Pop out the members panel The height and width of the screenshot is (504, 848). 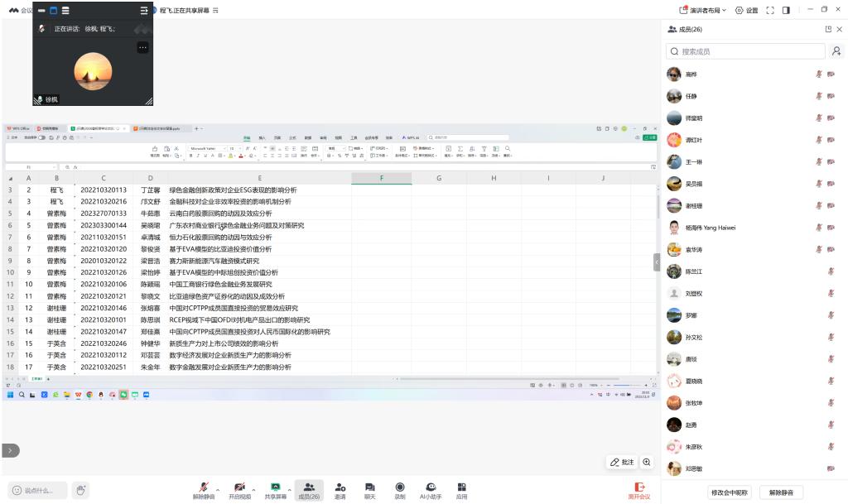(x=827, y=29)
